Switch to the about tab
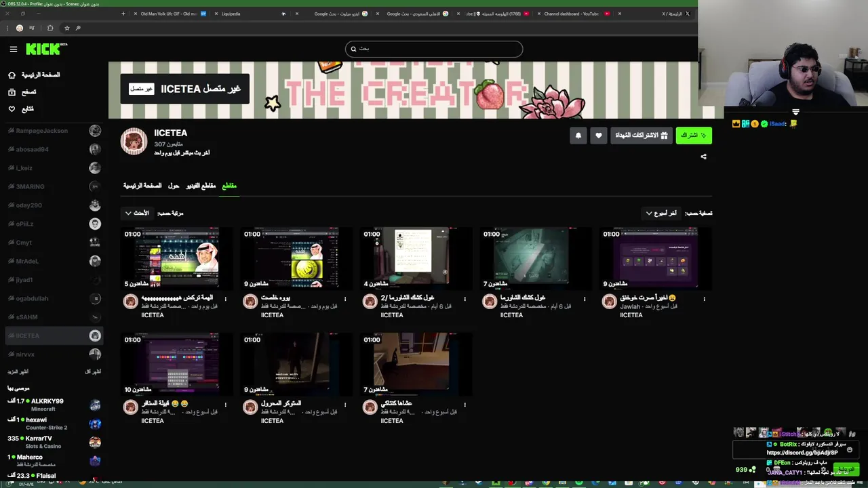868x488 pixels. click(174, 186)
